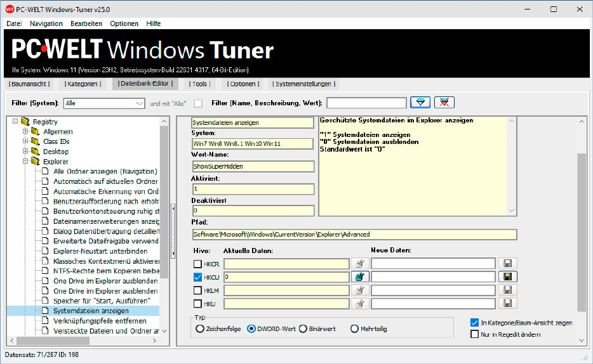Open the Hilfe menu

point(154,23)
